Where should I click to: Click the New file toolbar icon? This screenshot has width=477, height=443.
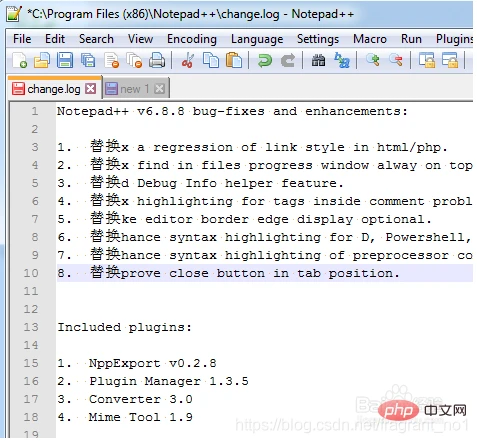(19, 60)
